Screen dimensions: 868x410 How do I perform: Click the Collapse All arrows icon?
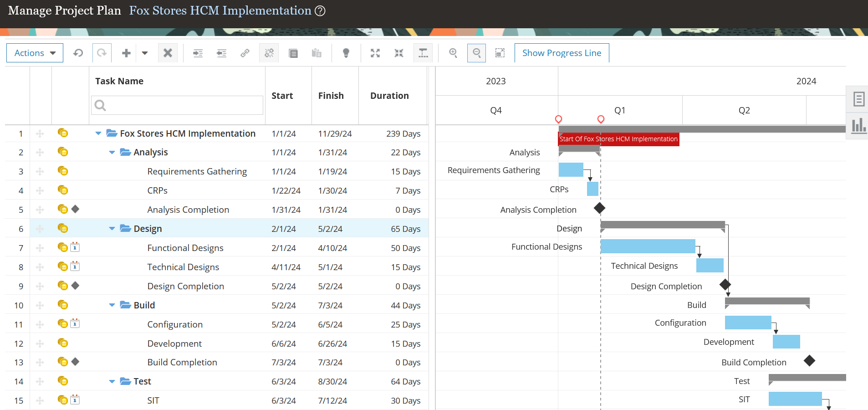click(399, 53)
